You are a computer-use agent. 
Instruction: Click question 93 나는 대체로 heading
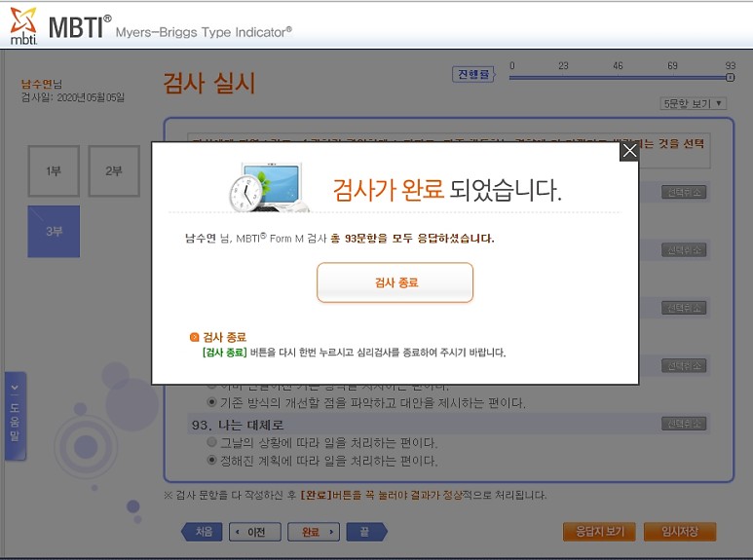pos(238,425)
